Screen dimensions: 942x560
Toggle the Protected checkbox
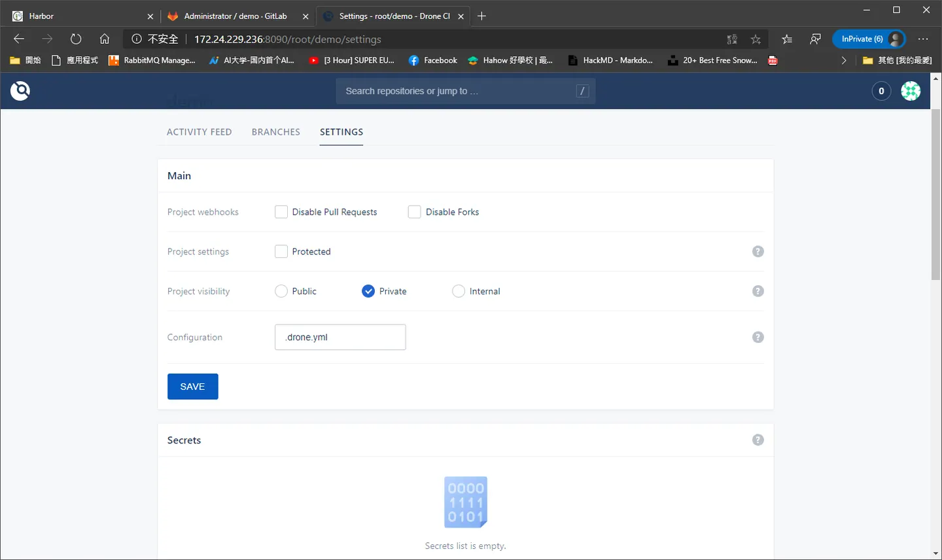point(281,251)
